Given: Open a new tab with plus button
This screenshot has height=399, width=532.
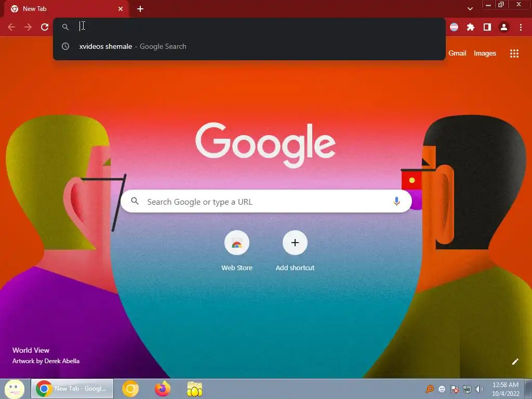Looking at the screenshot, I should point(140,9).
